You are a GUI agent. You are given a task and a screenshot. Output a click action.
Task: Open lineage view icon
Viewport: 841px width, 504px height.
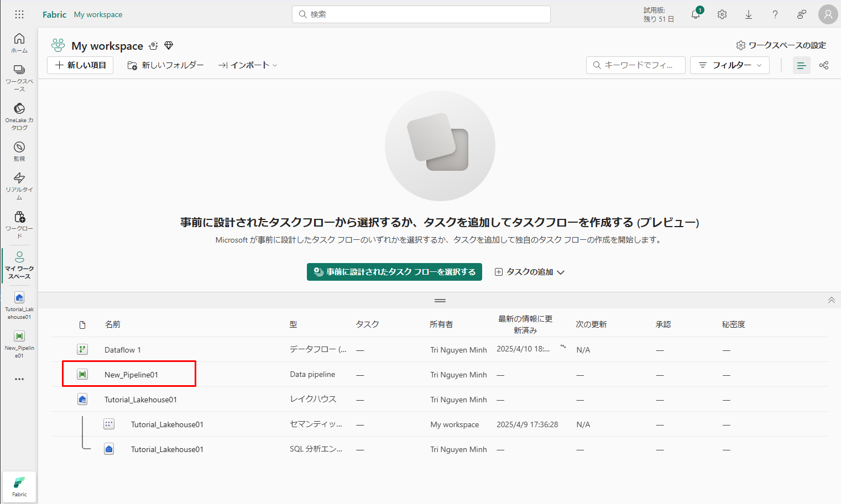point(824,65)
